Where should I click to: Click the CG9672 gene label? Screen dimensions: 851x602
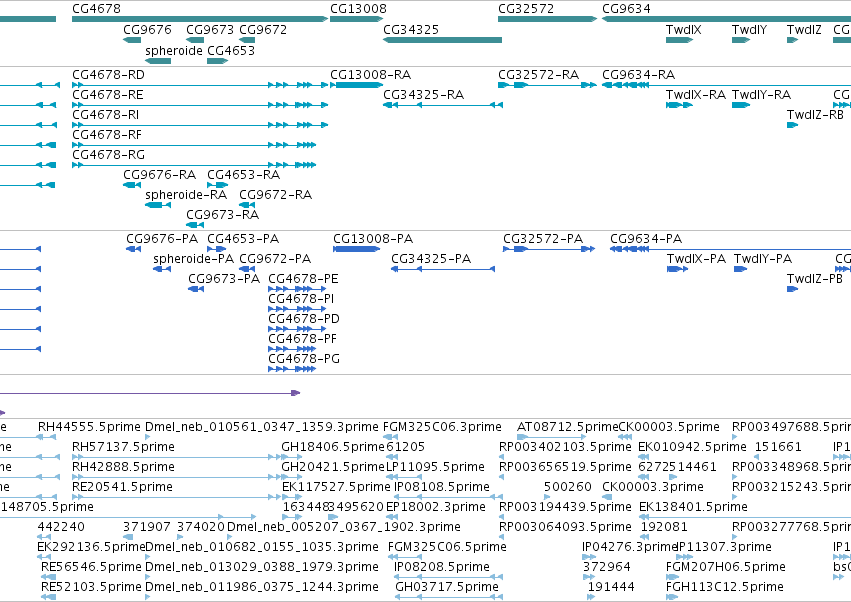point(263,29)
